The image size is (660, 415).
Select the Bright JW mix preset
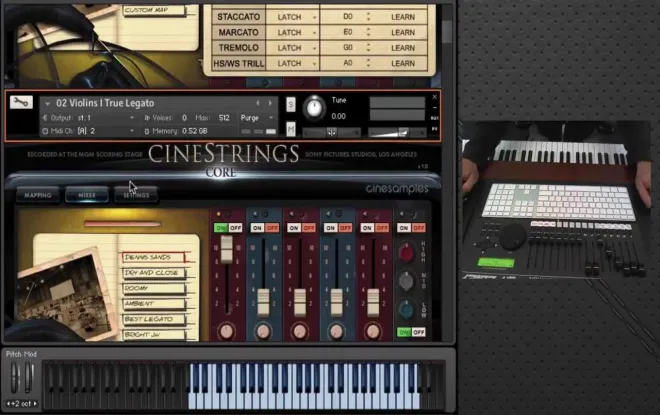[153, 335]
